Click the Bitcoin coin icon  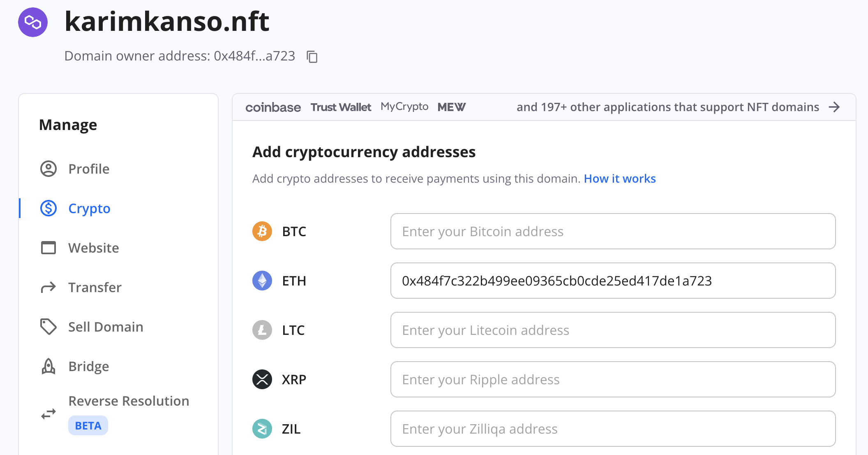262,231
